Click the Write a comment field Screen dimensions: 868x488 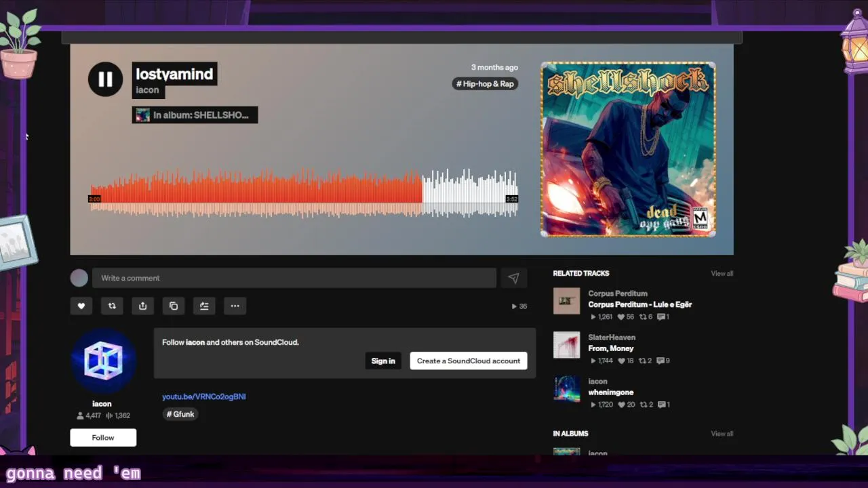pos(294,278)
